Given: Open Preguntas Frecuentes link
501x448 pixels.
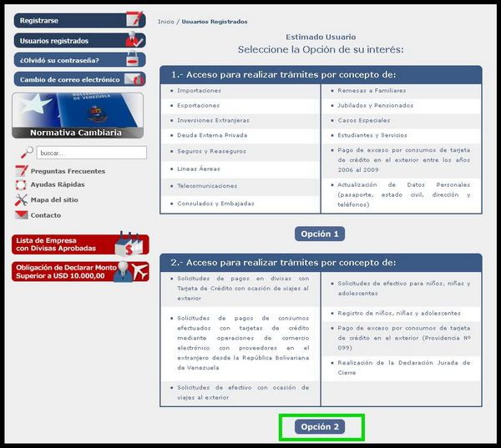Looking at the screenshot, I should coord(68,171).
